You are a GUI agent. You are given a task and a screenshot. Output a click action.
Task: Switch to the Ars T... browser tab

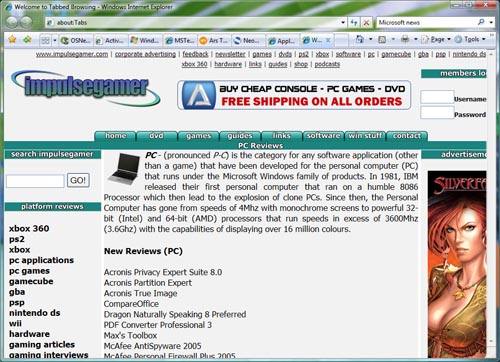tap(214, 41)
